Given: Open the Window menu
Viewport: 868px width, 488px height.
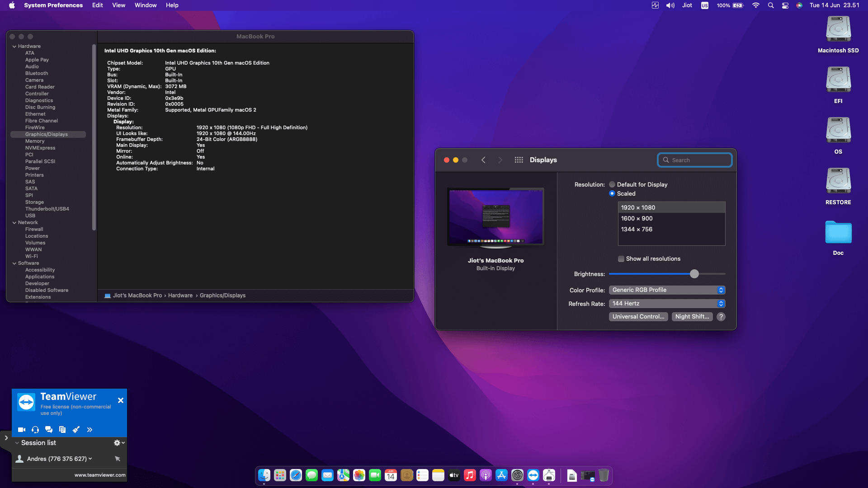Looking at the screenshot, I should (145, 5).
